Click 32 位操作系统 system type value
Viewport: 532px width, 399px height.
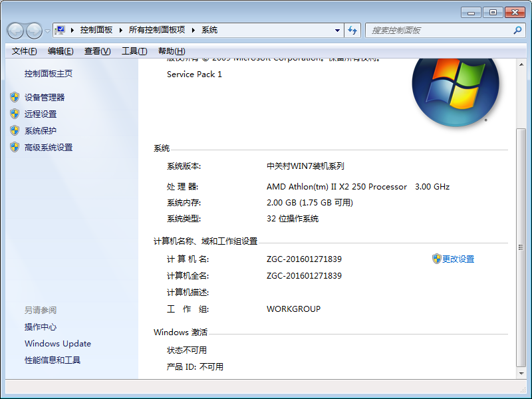click(293, 219)
